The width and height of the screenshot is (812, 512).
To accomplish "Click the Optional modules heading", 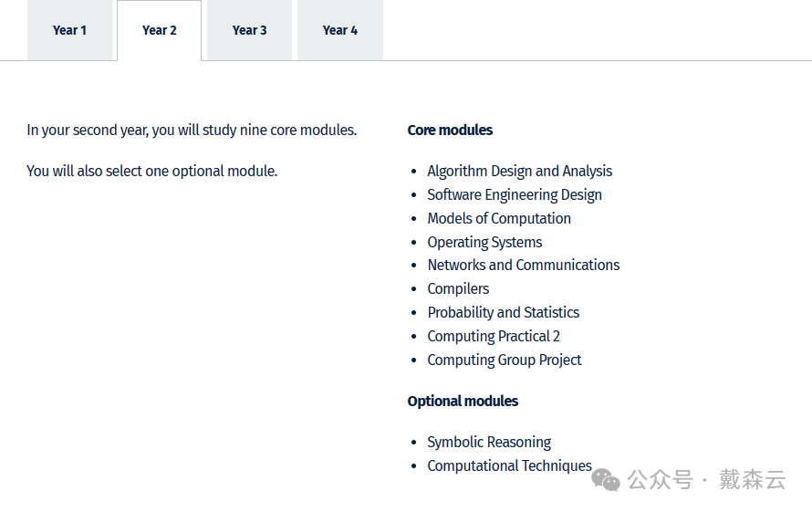I will pos(463,401).
